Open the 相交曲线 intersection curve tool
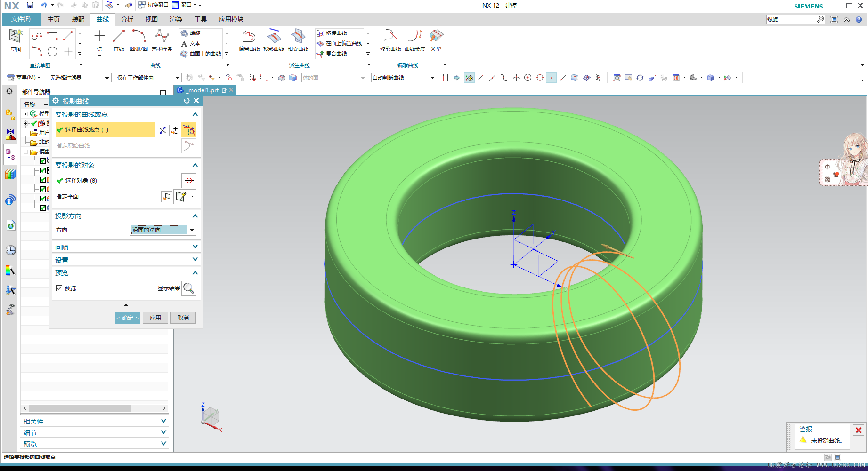The image size is (868, 471). (298, 38)
